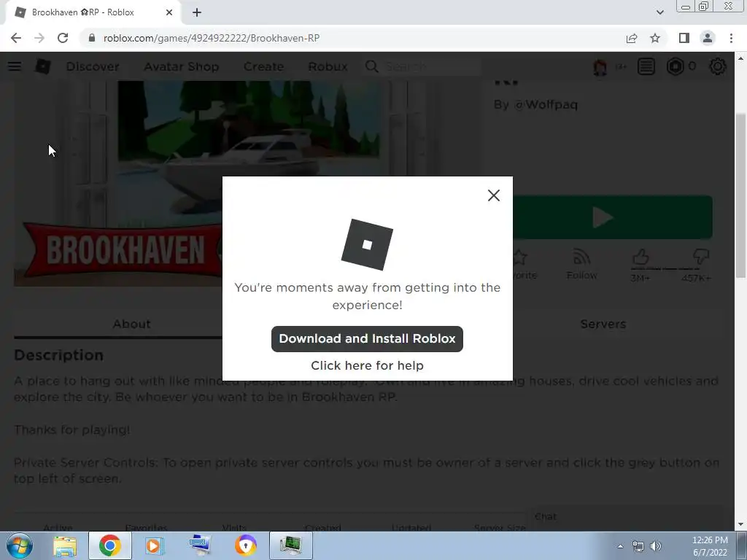747x560 pixels.
Task: Open the network status tray icon
Action: [638, 546]
